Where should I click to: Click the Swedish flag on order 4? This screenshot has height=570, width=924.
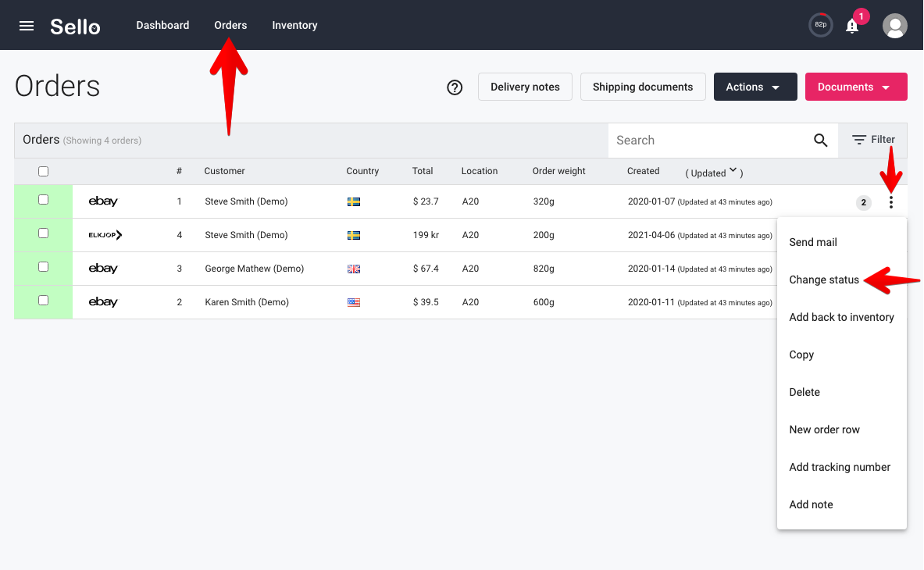click(x=354, y=236)
